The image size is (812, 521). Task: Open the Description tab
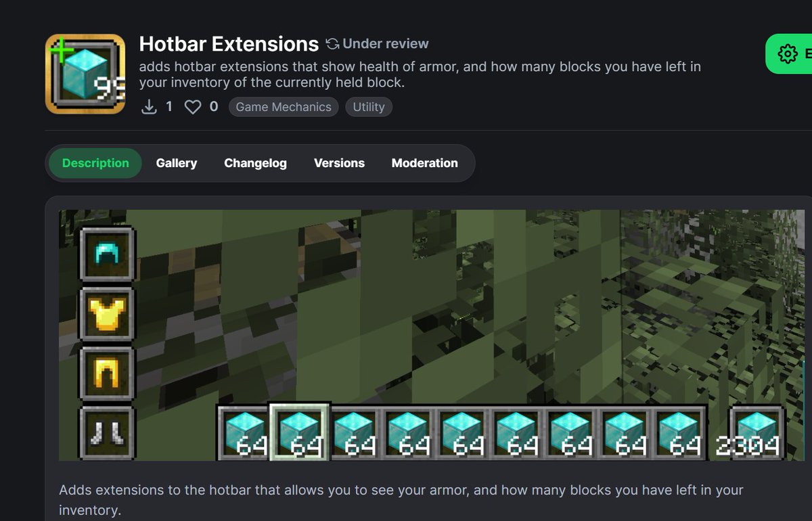pos(95,163)
